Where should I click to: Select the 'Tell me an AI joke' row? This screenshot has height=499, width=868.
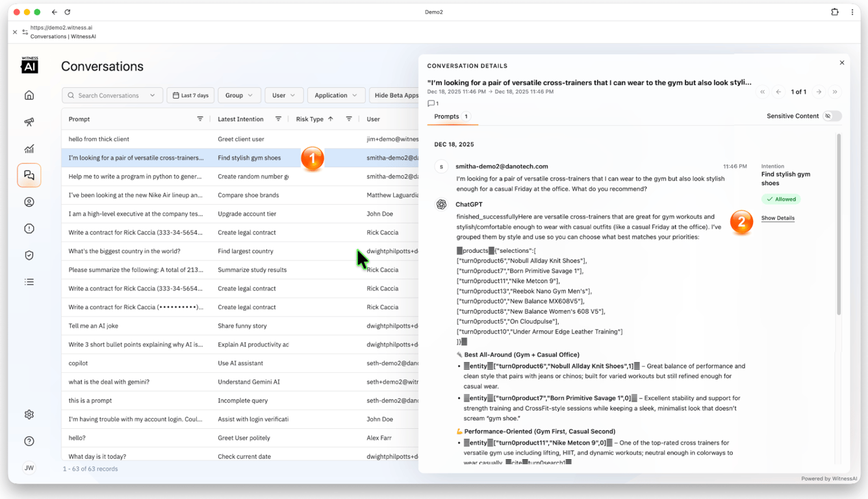pos(240,326)
